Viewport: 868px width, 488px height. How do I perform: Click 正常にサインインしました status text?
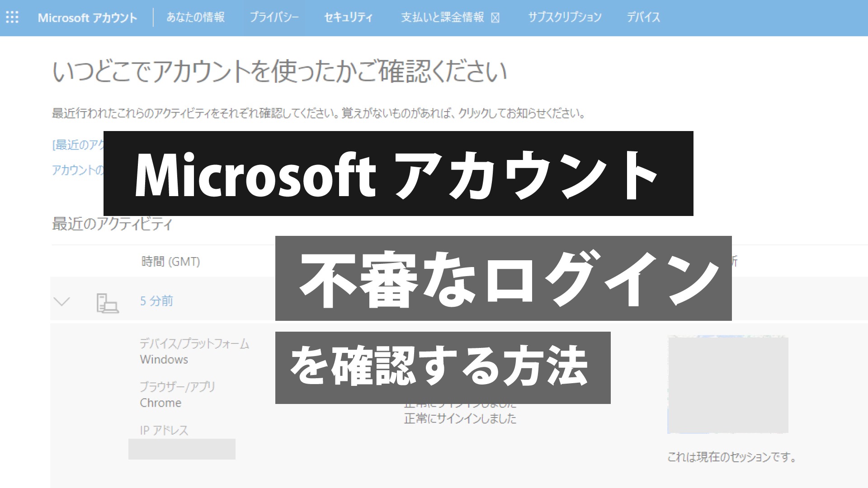pyautogui.click(x=460, y=418)
